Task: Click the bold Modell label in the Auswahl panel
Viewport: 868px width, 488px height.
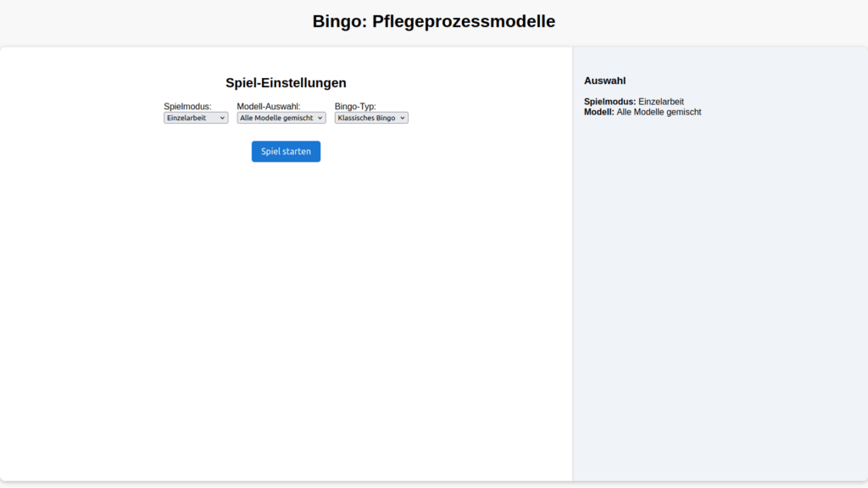Action: [x=598, y=112]
